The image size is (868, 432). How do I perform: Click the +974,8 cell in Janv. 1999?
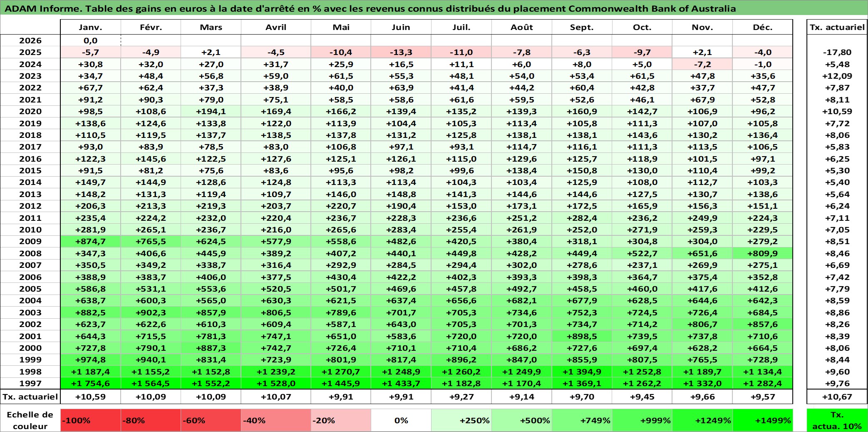91,360
